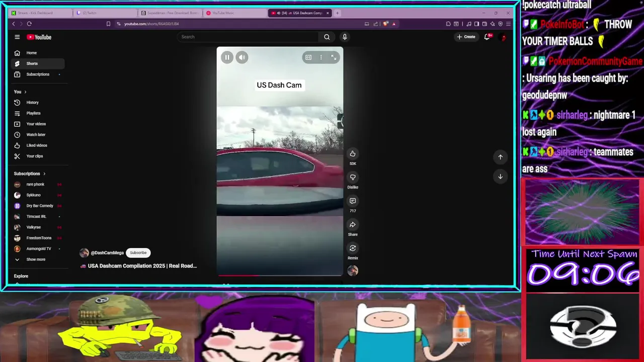Open the Short's three-dot options menu

pyautogui.click(x=321, y=57)
